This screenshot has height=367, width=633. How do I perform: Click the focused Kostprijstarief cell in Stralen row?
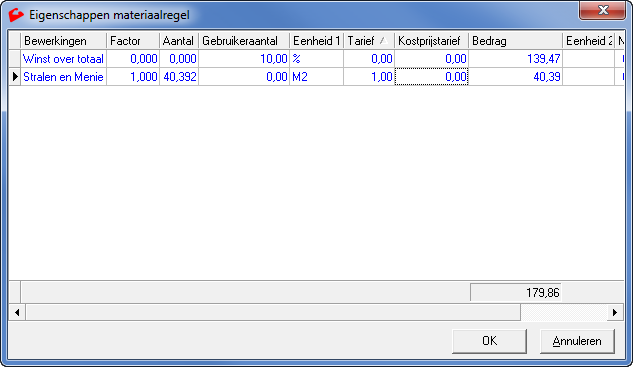431,77
